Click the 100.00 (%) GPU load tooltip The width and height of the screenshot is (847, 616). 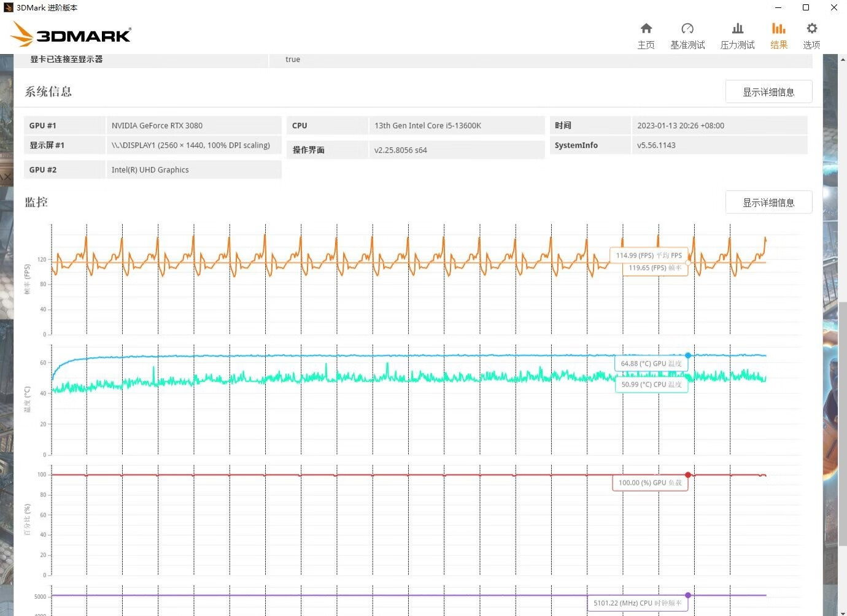[x=650, y=483]
